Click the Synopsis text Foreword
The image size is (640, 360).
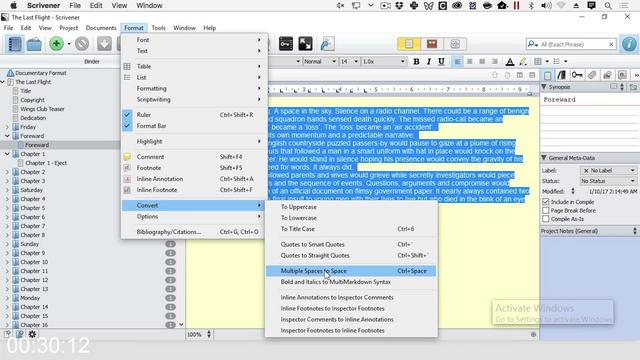(x=560, y=100)
